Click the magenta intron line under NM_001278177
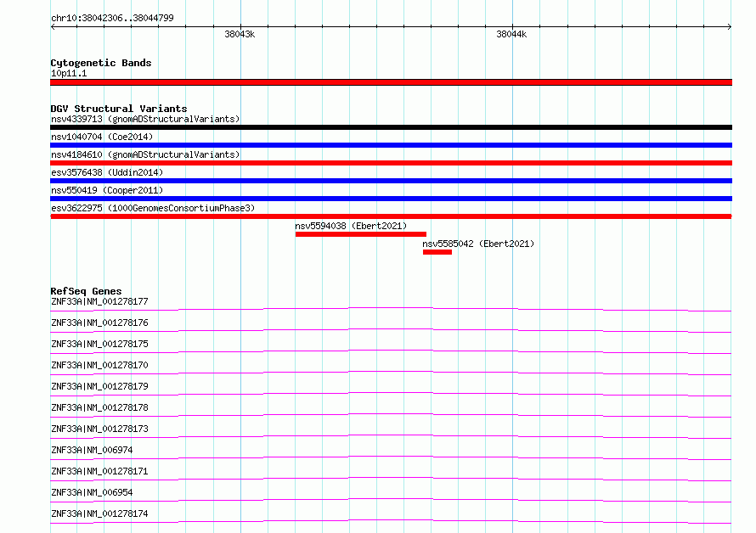Screen dimensions: 756x533 pyautogui.click(x=391, y=308)
